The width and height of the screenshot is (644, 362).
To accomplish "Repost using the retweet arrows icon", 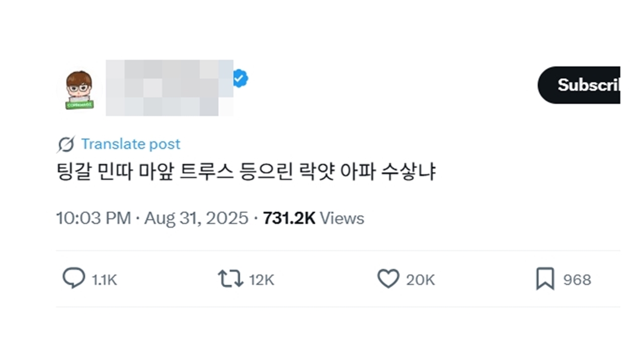I will point(230,279).
